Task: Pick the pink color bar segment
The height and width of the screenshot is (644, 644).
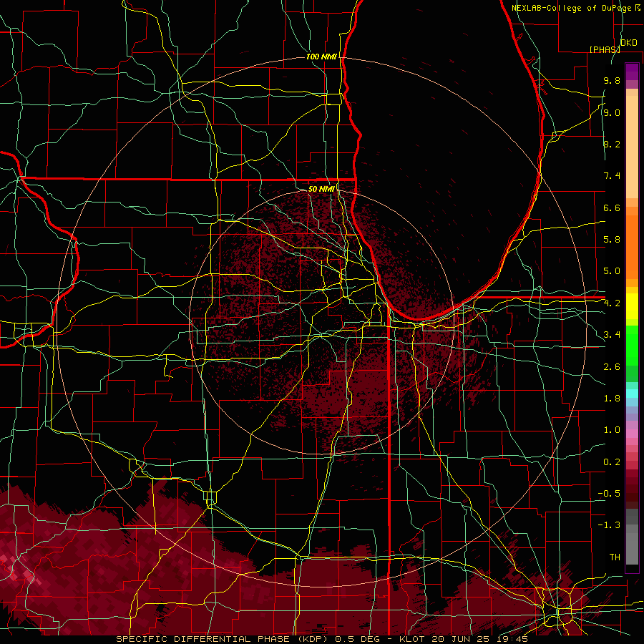Action: [x=632, y=434]
